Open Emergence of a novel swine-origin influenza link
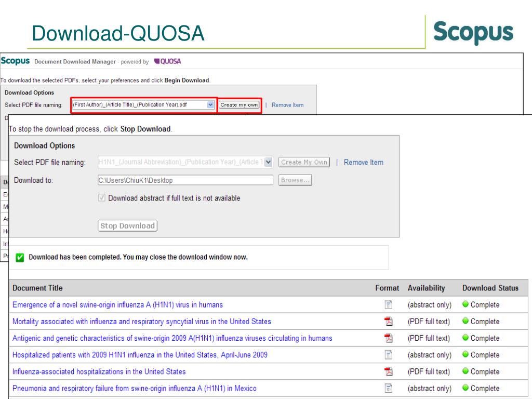 click(x=118, y=304)
